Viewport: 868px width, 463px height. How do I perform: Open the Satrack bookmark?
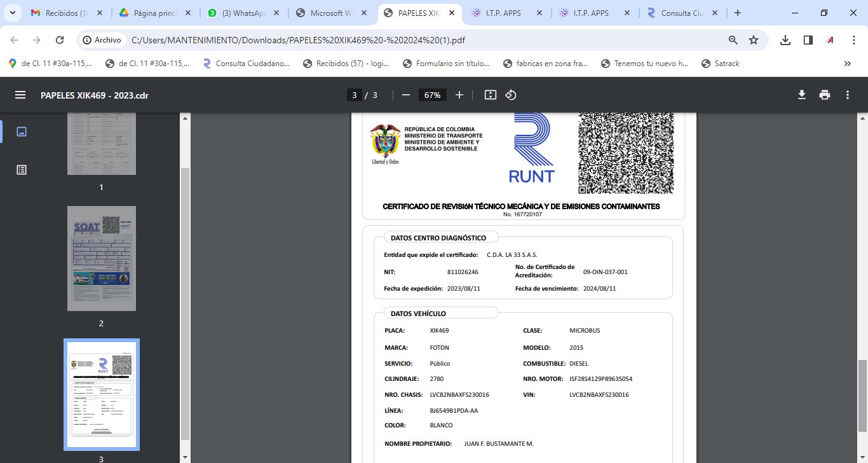[x=721, y=64]
